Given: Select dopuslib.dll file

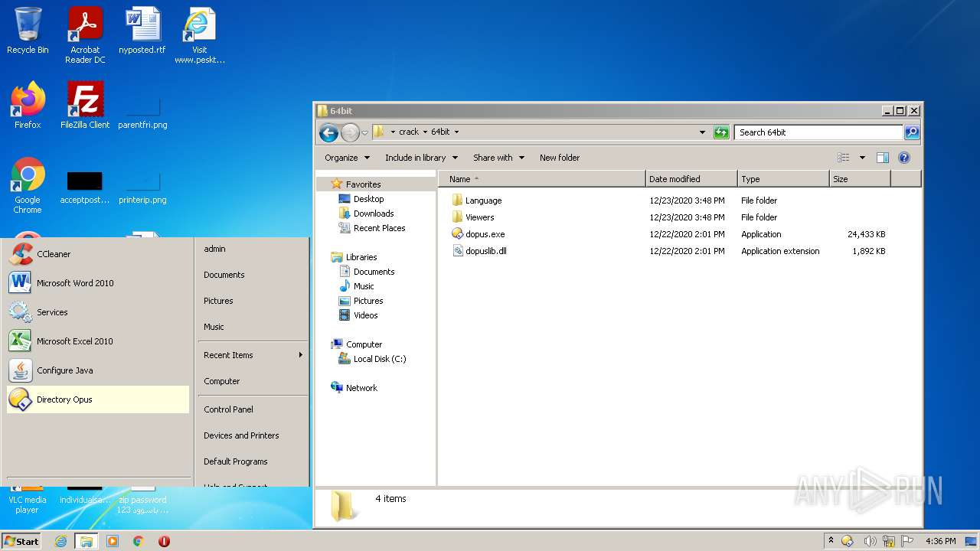Looking at the screenshot, I should pos(480,251).
